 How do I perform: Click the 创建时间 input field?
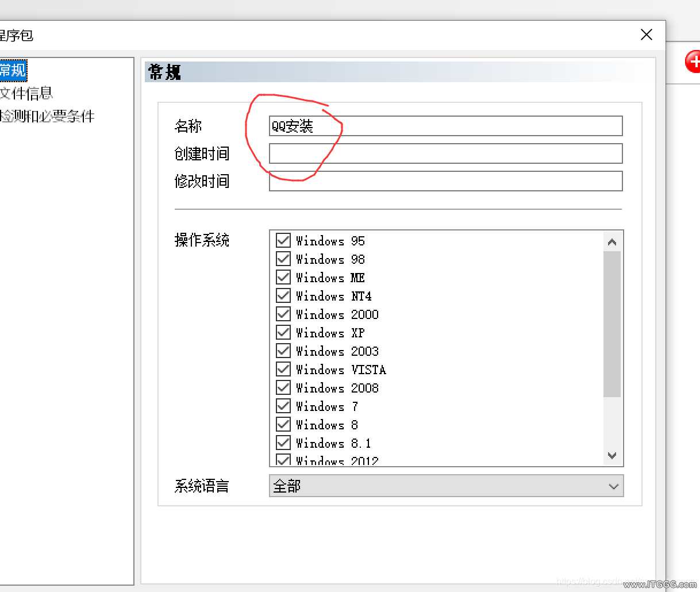pos(446,153)
